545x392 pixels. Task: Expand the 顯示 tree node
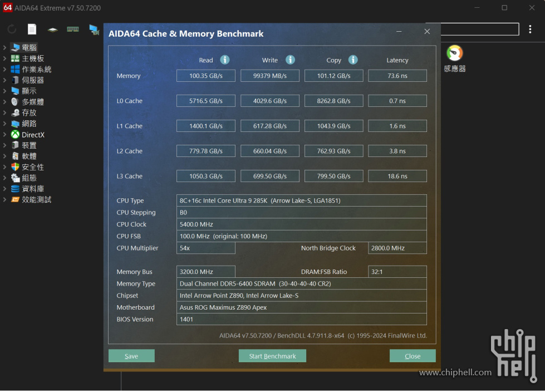4,91
